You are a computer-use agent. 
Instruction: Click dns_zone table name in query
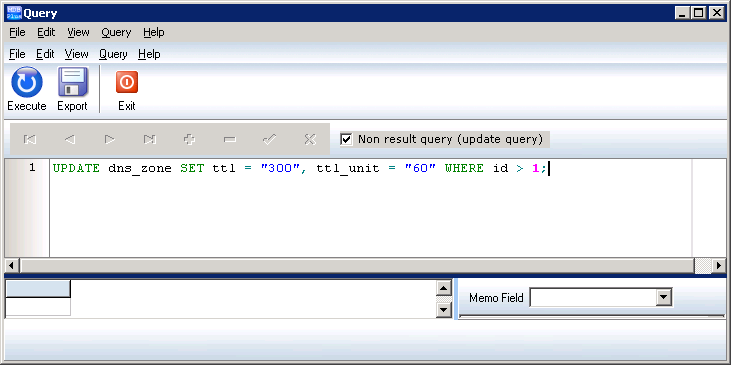coord(140,168)
